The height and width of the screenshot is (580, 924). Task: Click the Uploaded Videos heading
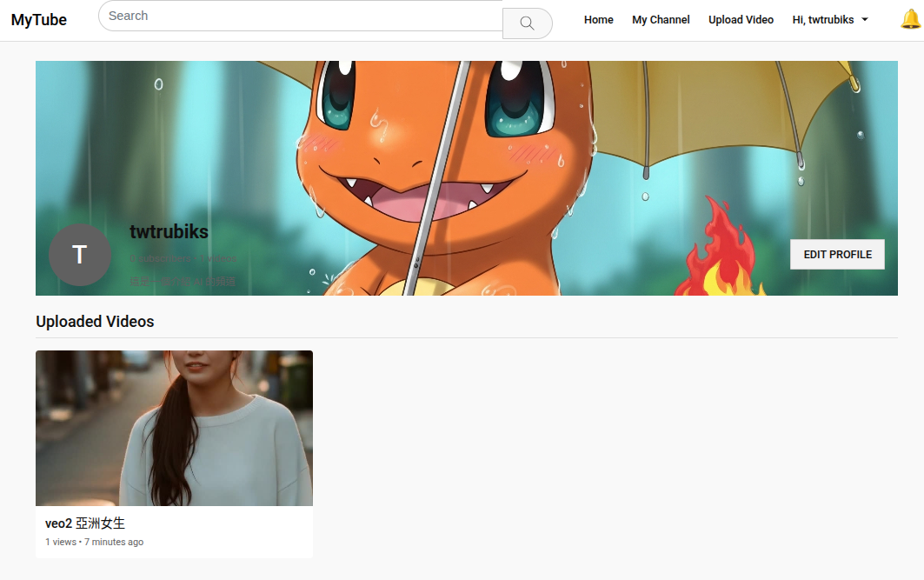[x=95, y=321]
